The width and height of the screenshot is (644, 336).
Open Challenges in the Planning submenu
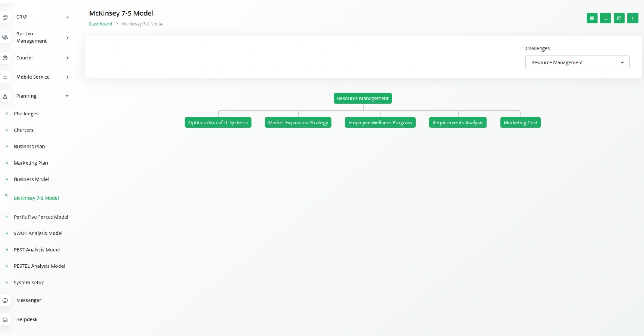pos(26,114)
